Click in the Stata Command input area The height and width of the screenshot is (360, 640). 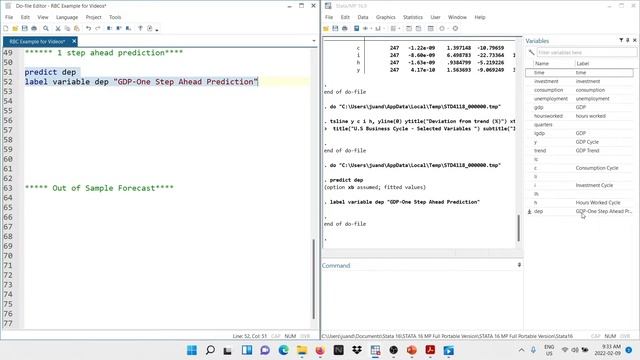422,300
